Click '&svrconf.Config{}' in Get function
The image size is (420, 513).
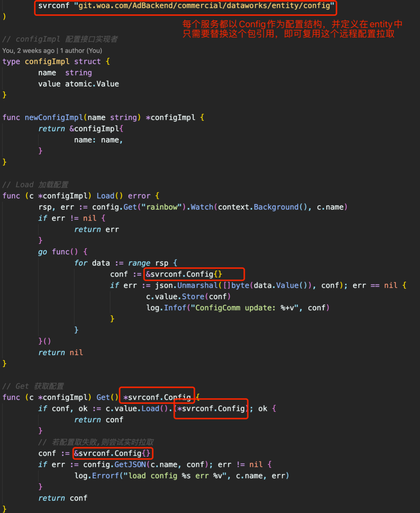point(112,453)
